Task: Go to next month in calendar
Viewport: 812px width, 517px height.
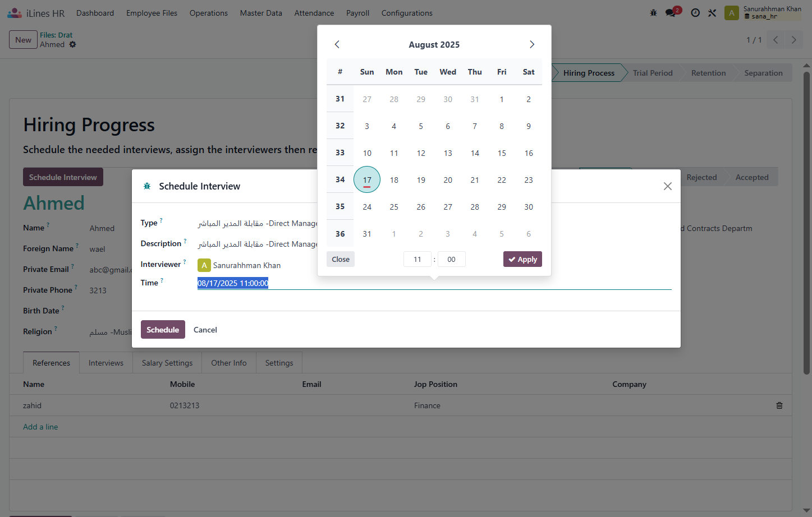Action: pos(532,44)
